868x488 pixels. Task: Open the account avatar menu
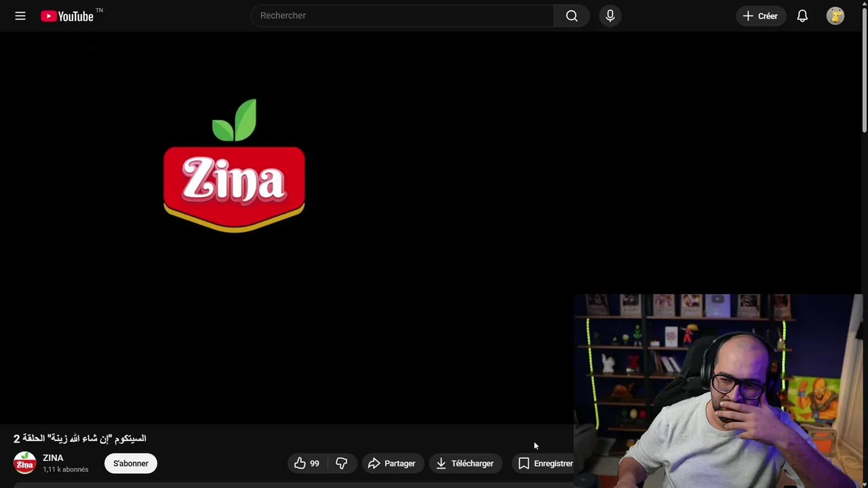[835, 16]
